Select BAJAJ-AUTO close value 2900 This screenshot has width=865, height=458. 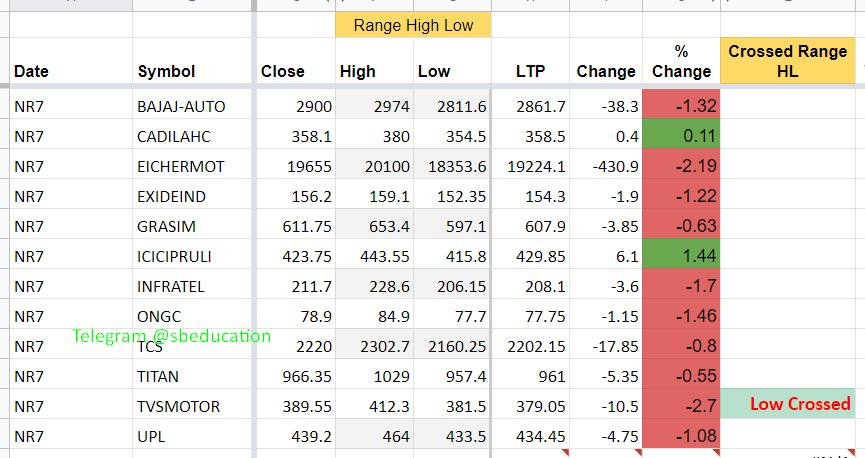tap(296, 106)
